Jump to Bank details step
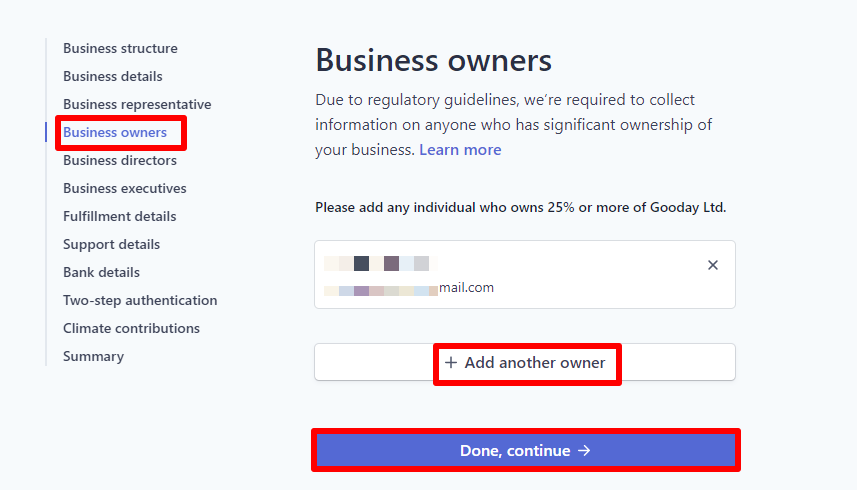The width and height of the screenshot is (857, 490). tap(101, 272)
